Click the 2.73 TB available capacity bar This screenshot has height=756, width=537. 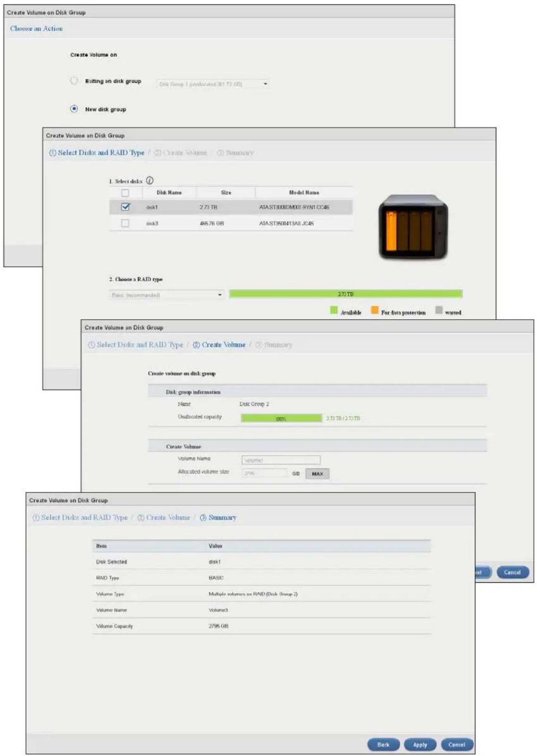tap(346, 294)
